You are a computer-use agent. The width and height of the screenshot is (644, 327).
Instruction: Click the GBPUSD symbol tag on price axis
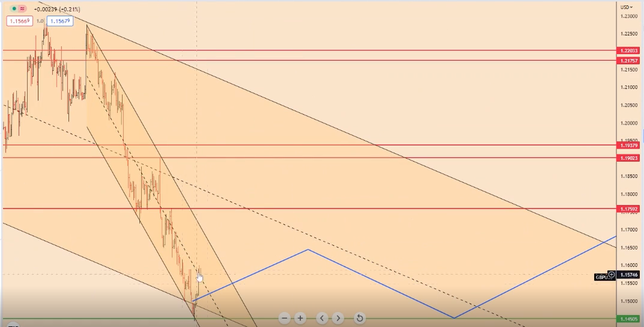click(x=601, y=277)
